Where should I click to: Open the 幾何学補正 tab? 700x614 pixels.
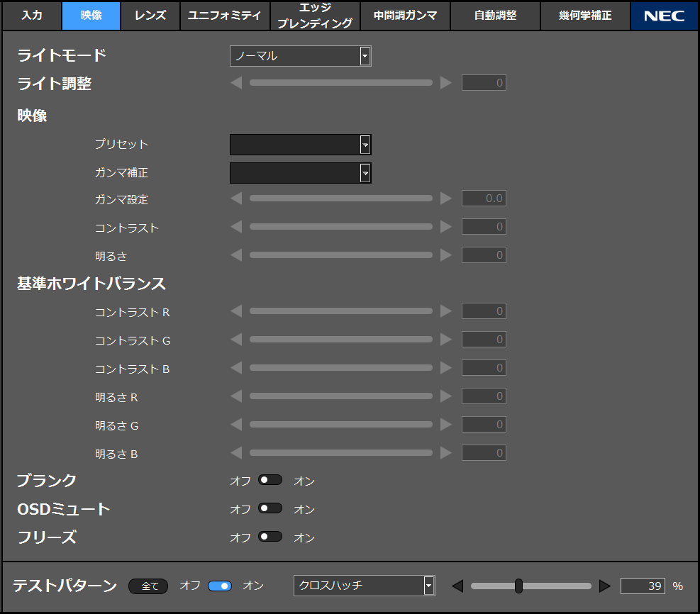click(585, 16)
